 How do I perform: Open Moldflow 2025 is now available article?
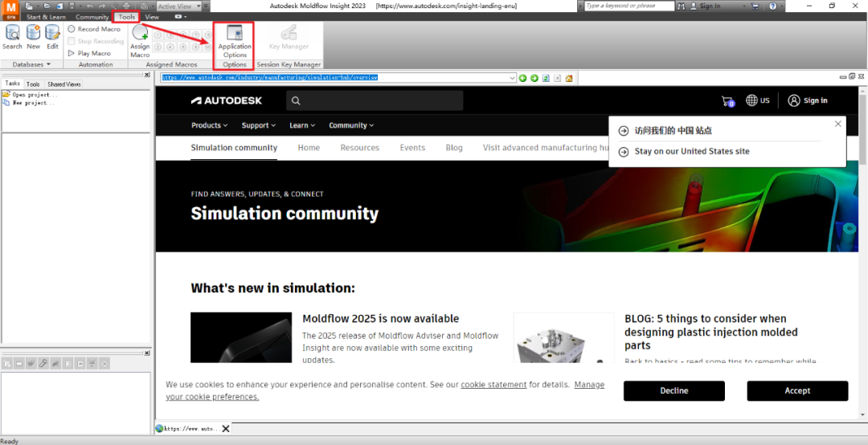pyautogui.click(x=381, y=319)
